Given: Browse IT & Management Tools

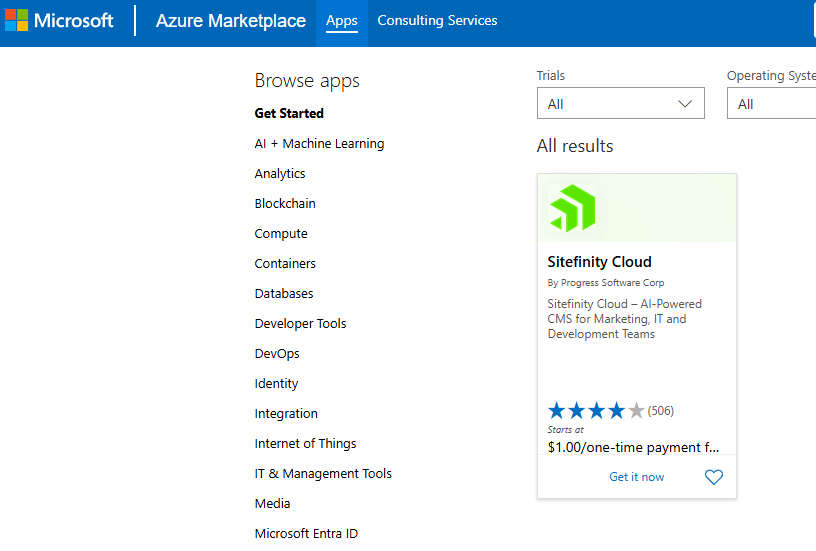Looking at the screenshot, I should click(323, 473).
